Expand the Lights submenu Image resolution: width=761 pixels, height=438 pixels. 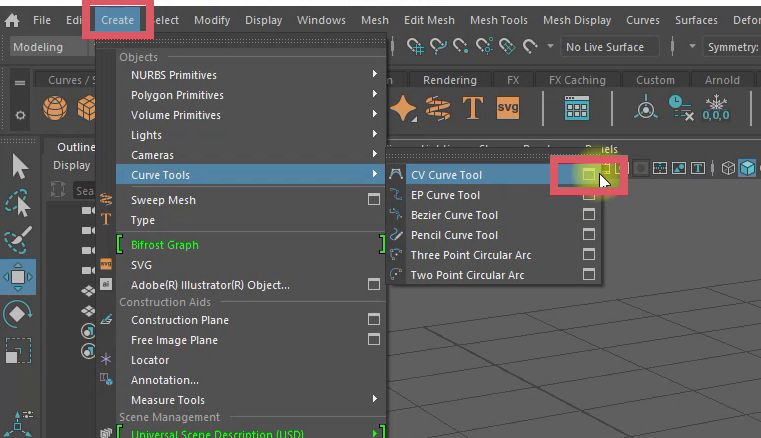[251, 135]
